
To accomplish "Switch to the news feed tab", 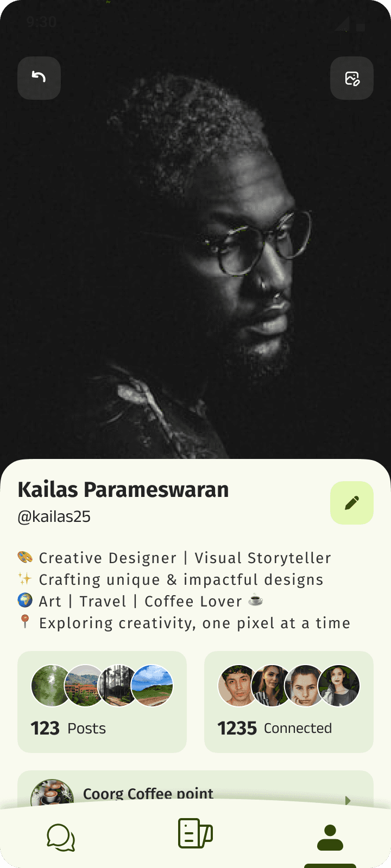I will [x=195, y=834].
